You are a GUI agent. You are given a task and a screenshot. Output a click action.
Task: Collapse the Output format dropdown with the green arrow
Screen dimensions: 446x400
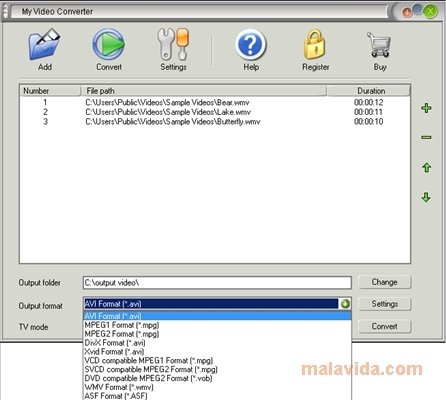(345, 304)
